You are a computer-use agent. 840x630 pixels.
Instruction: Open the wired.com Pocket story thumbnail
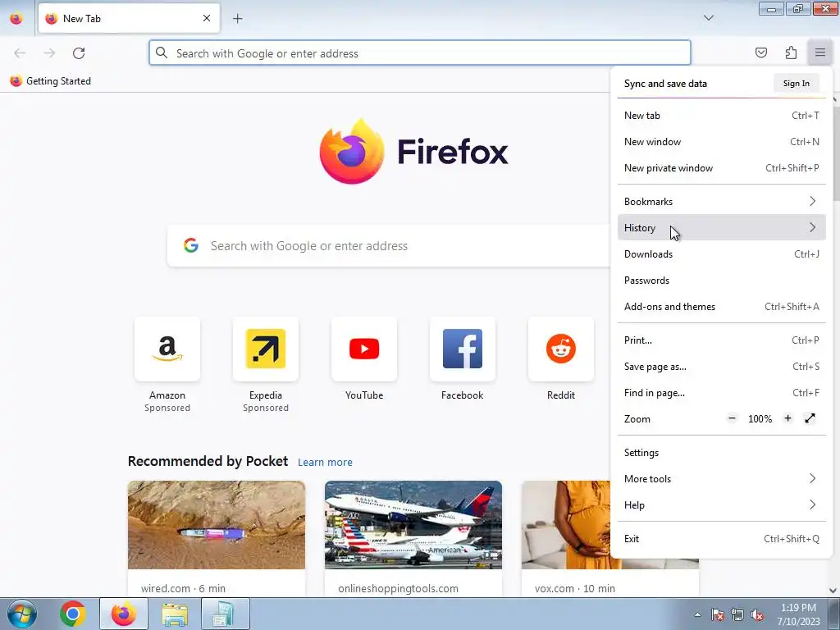point(217,525)
